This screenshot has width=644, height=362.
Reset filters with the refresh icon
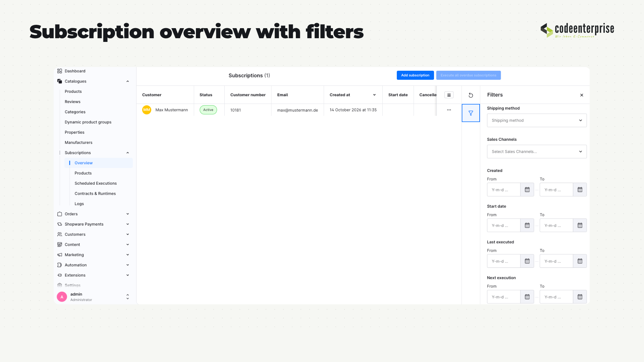pos(471,95)
